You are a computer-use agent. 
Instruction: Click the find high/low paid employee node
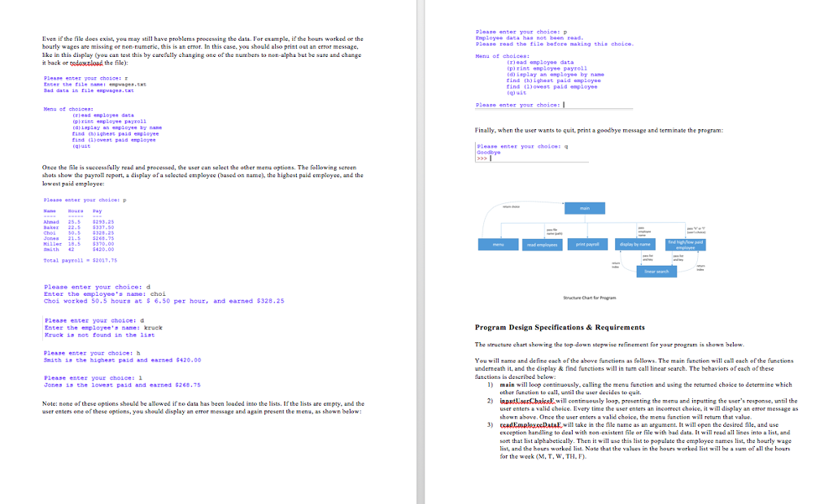684,245
